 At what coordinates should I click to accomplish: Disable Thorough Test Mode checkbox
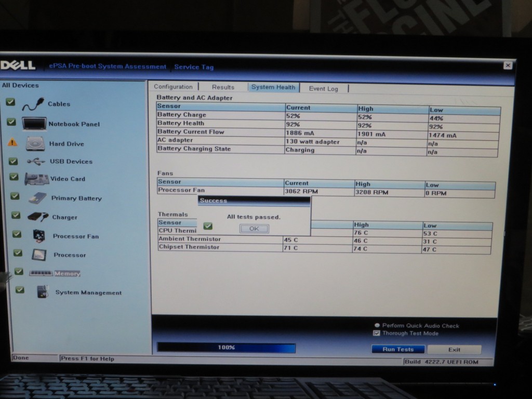pyautogui.click(x=377, y=333)
